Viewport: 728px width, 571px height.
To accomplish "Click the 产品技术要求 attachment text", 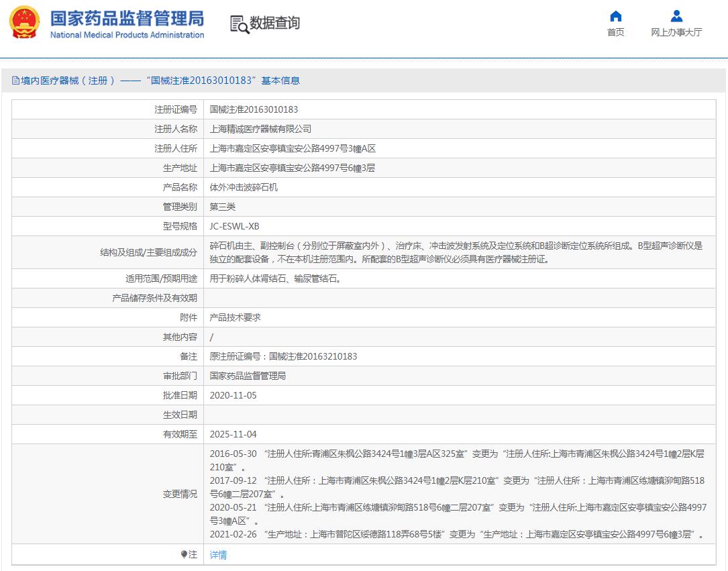I will pos(236,317).
